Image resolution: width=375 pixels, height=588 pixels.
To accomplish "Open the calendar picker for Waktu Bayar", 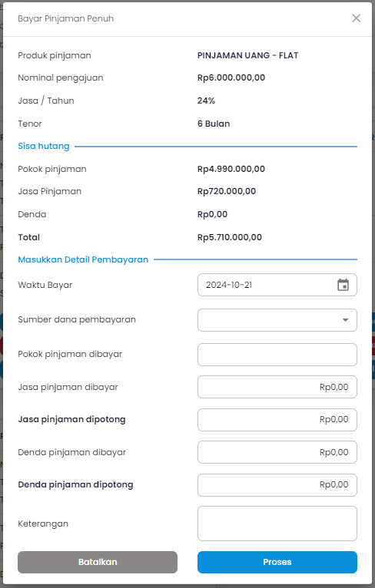I will click(x=343, y=285).
